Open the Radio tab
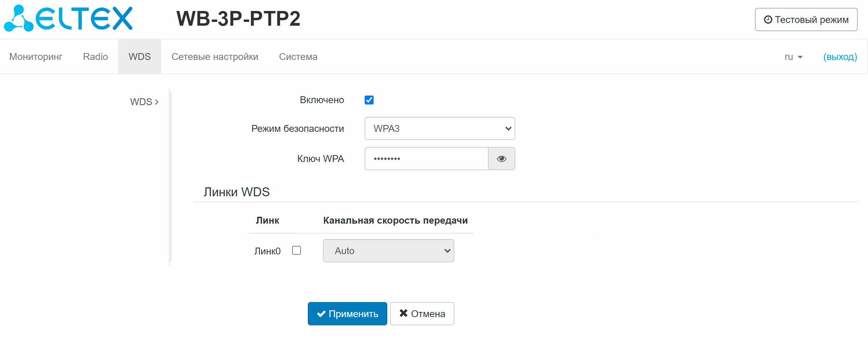868x338 pixels. point(95,57)
